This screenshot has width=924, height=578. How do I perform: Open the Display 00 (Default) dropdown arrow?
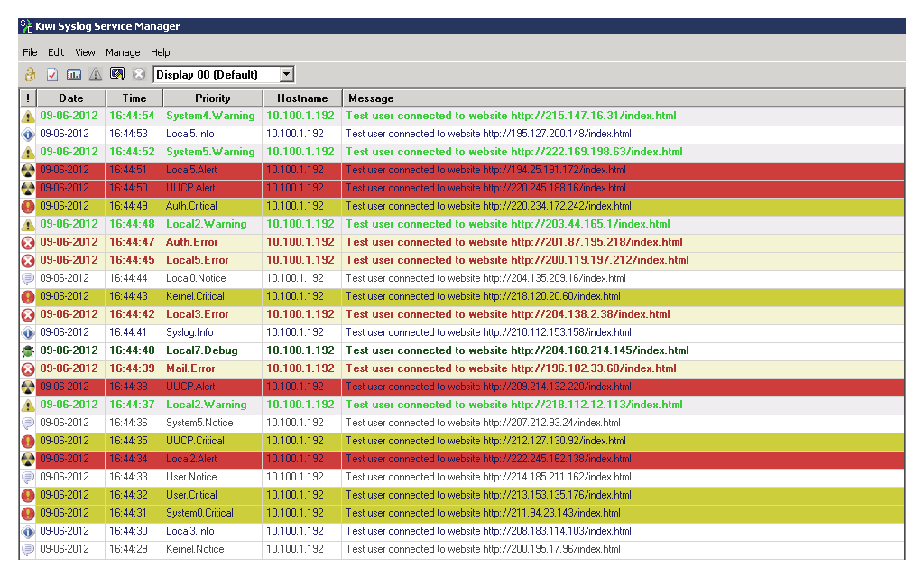coord(286,75)
